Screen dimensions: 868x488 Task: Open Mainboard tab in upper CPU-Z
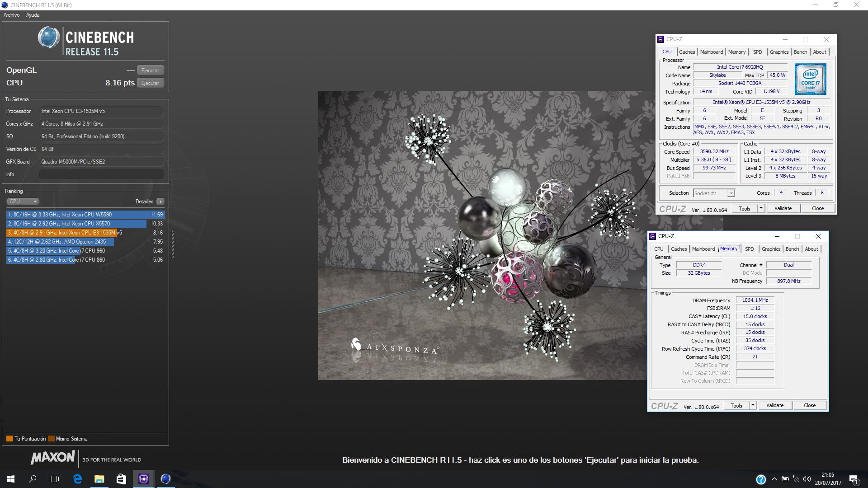[x=712, y=52]
